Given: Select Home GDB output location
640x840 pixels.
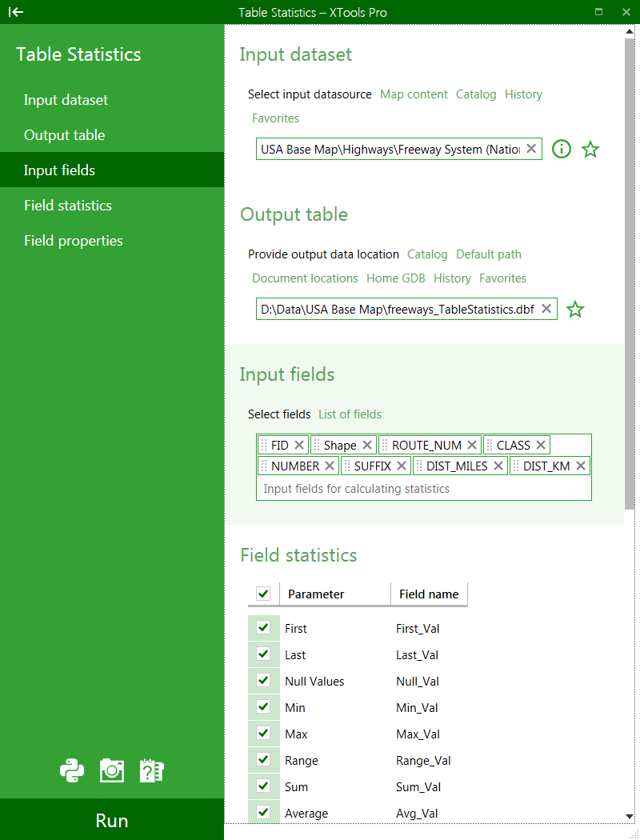Looking at the screenshot, I should coord(396,278).
